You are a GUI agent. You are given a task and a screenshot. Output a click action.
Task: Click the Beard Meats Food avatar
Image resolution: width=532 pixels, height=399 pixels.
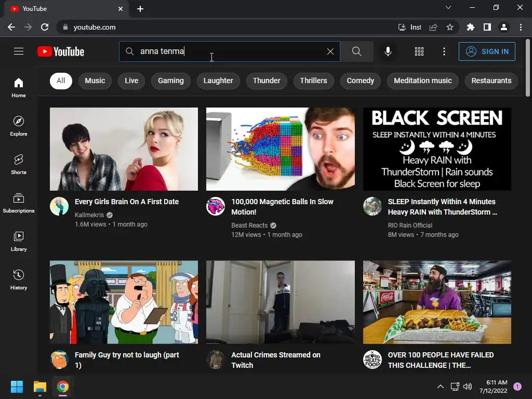[373, 360]
